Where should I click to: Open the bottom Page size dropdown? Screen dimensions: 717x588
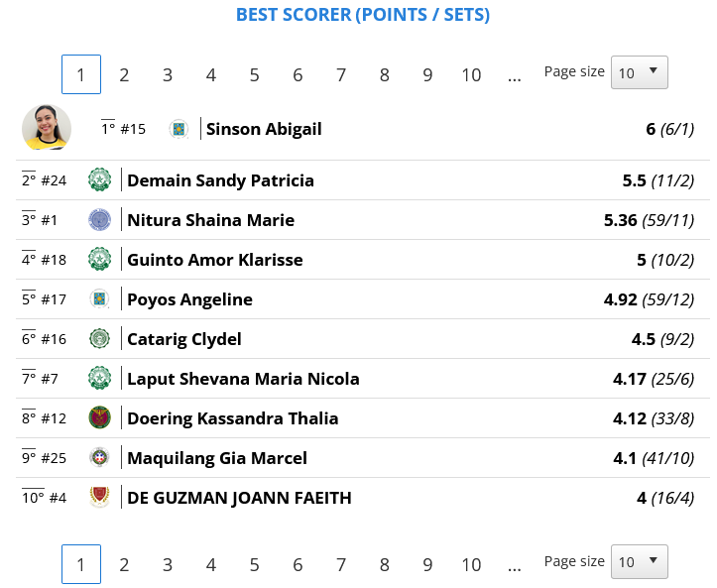click(640, 561)
